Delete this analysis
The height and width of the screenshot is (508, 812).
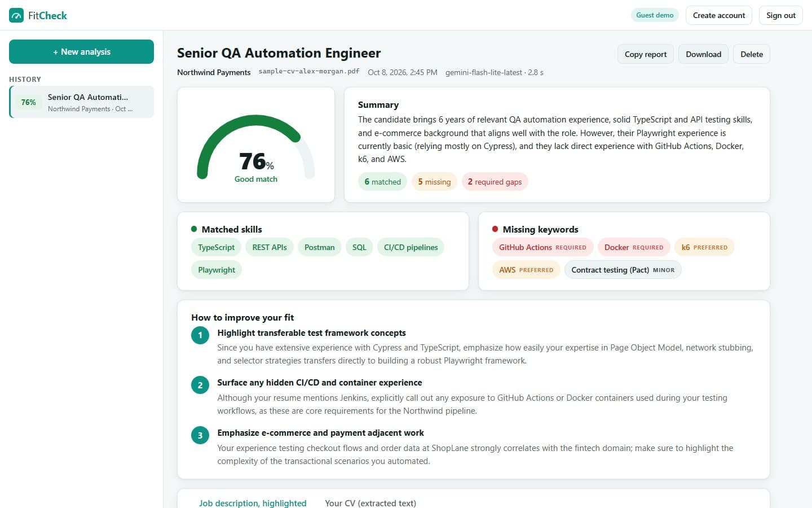752,54
